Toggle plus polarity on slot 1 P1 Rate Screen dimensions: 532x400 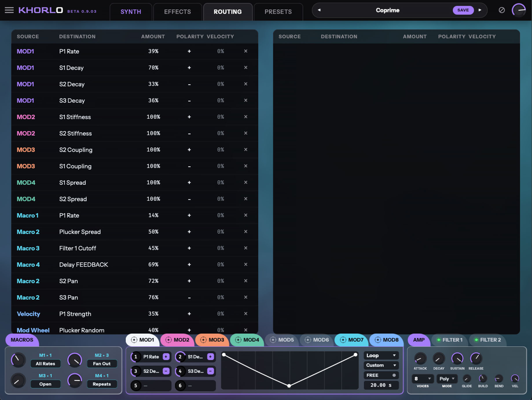[x=166, y=357]
